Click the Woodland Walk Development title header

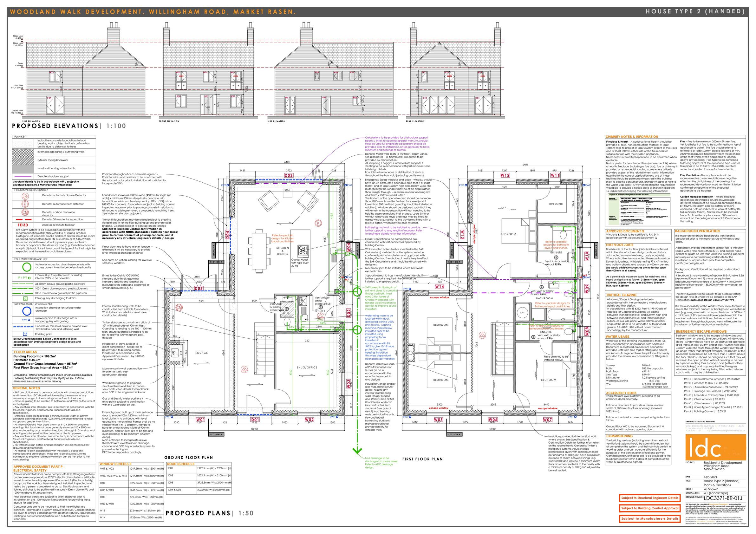point(153,12)
